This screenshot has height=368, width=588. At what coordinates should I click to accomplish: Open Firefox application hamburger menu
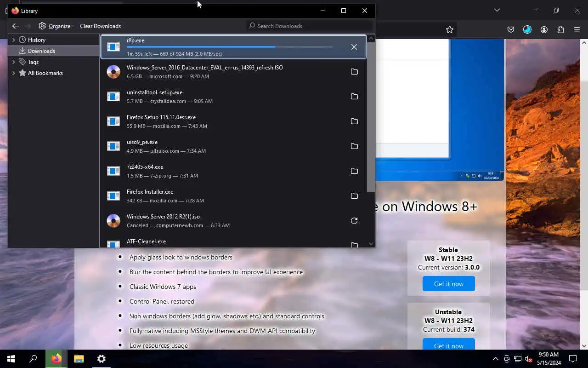pyautogui.click(x=577, y=29)
